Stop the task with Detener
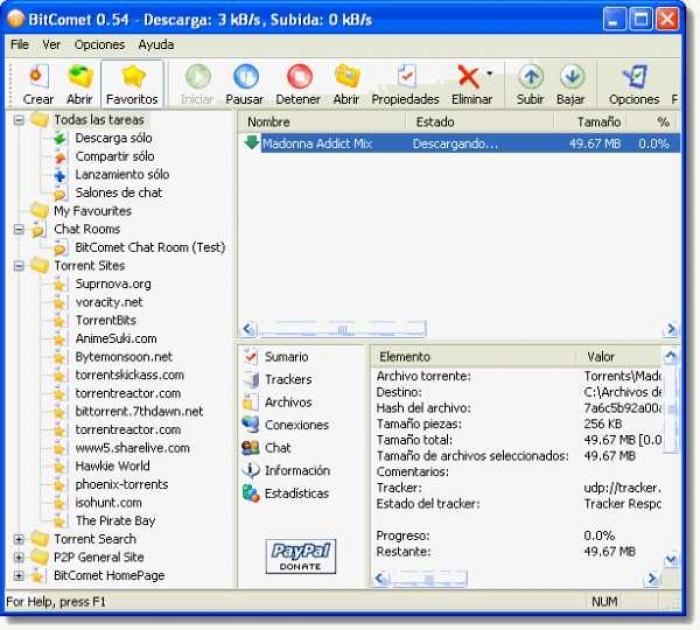 [x=298, y=84]
